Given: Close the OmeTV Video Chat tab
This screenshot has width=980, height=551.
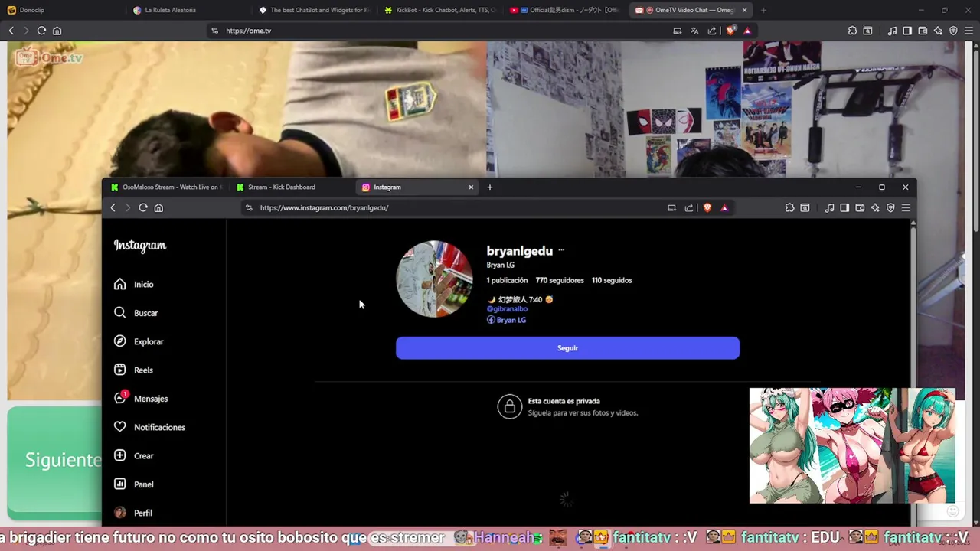Looking at the screenshot, I should pos(744,10).
